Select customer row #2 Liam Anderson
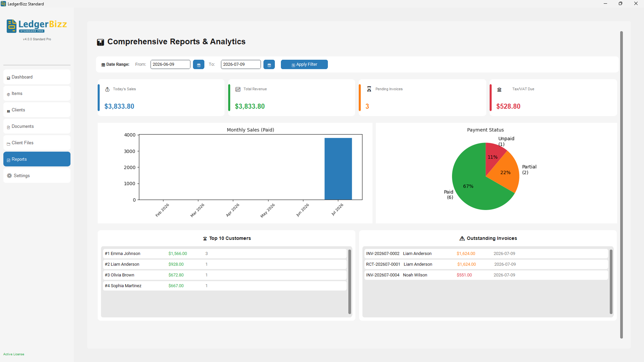Viewport: 644px width, 362px height. pyautogui.click(x=225, y=264)
